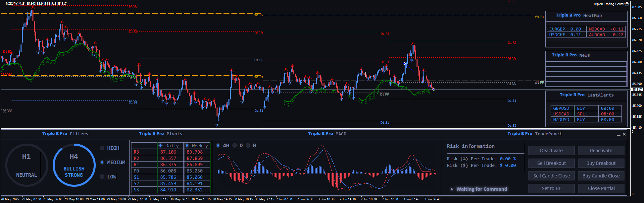The height and width of the screenshot is (203, 644).
Task: Click the Set to BE button
Action: tap(551, 188)
